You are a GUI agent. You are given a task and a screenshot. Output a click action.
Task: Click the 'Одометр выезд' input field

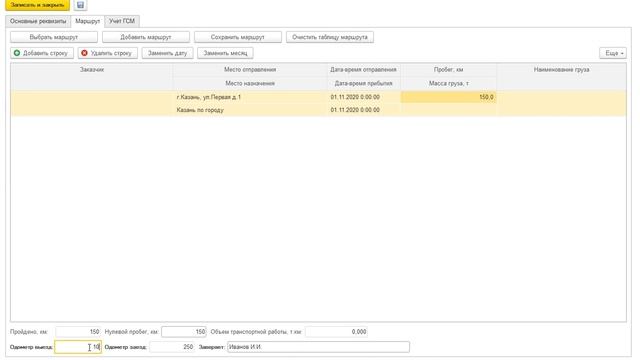click(78, 347)
